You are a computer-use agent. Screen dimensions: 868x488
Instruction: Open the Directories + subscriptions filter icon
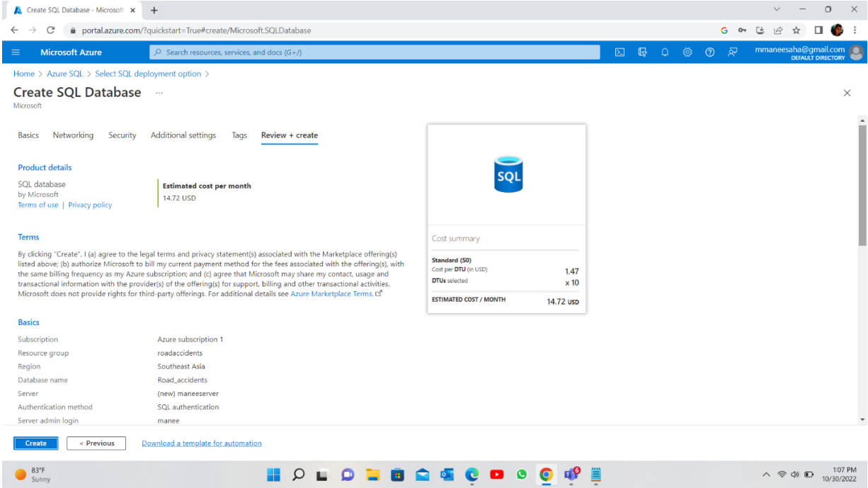point(642,52)
